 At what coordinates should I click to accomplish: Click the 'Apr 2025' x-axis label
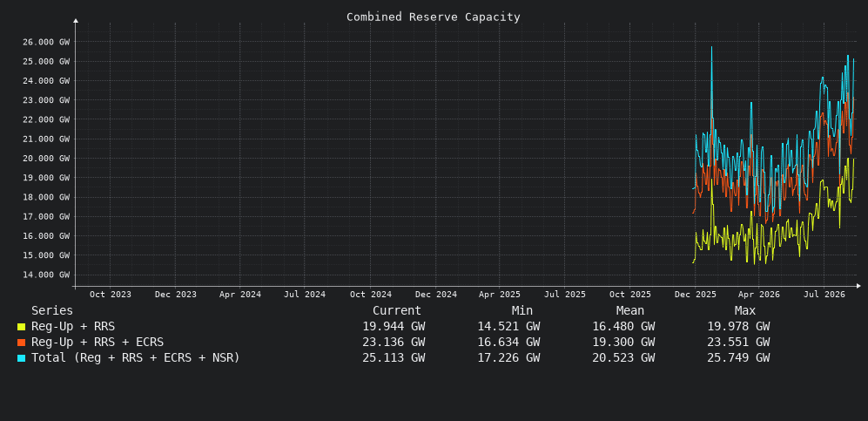click(500, 295)
